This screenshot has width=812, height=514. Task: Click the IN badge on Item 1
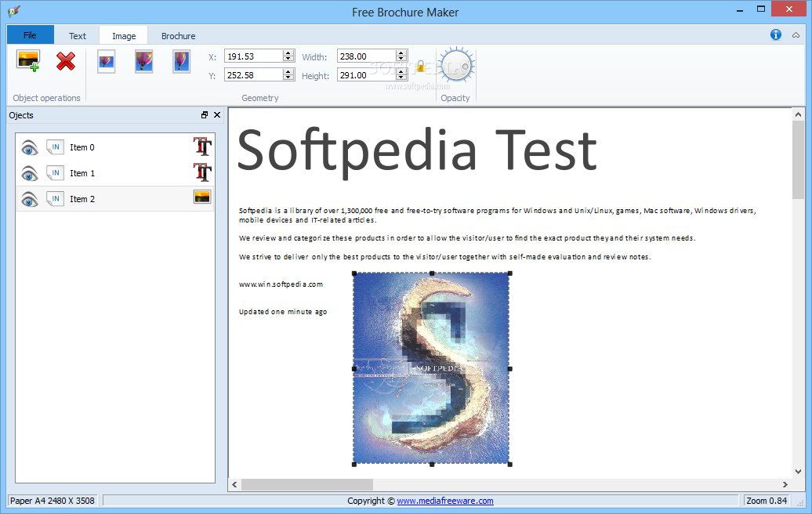[x=55, y=173]
